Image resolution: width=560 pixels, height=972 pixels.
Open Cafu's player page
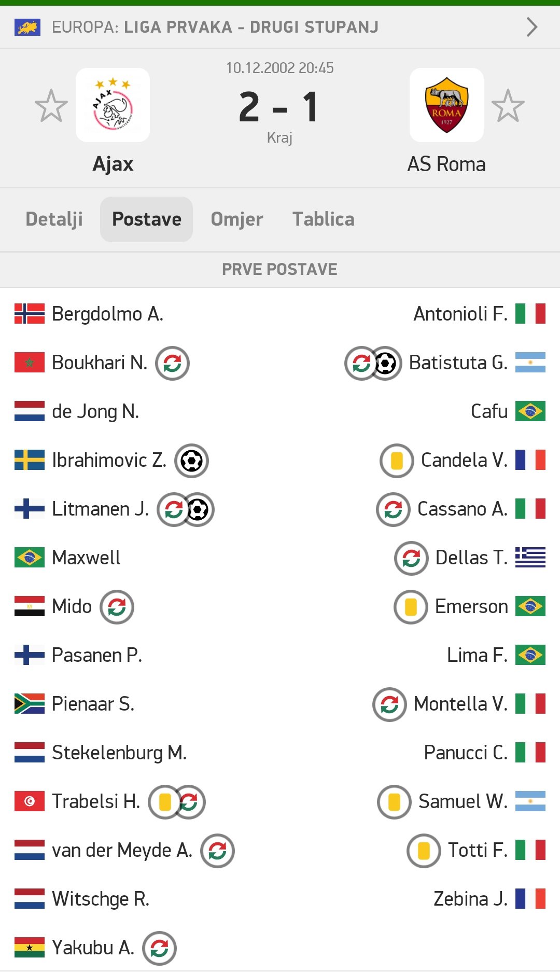[489, 412]
